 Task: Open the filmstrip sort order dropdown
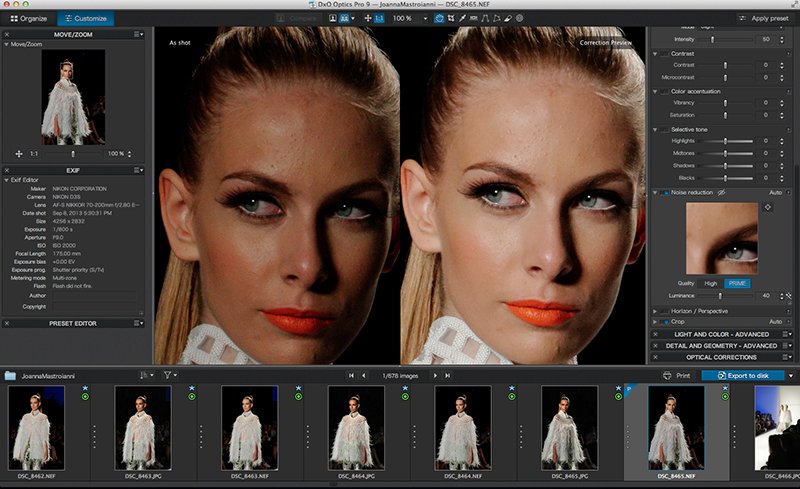(146, 375)
